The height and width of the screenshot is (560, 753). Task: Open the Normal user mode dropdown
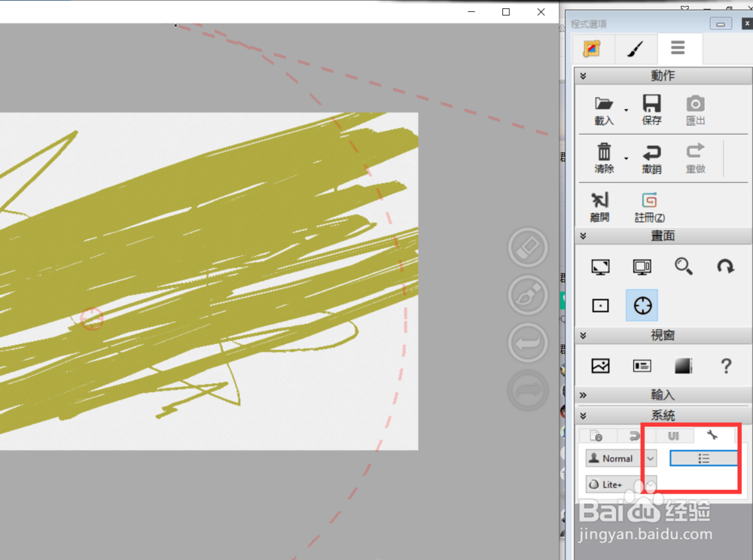621,458
